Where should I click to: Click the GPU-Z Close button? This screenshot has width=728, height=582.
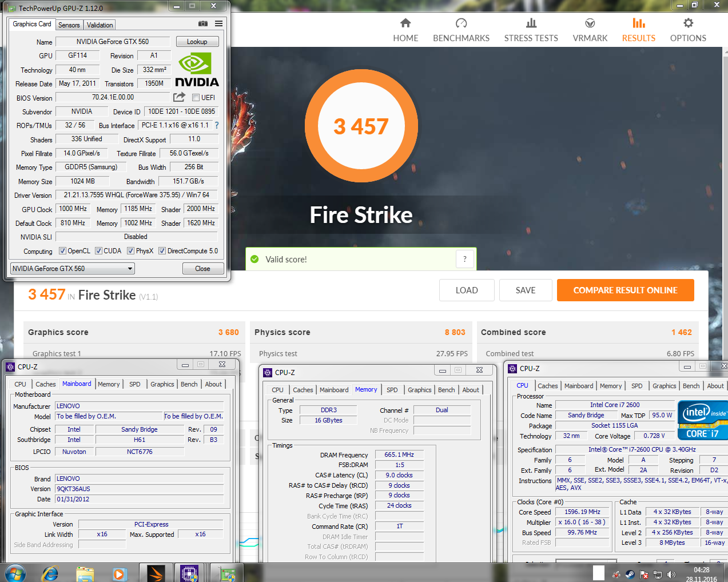(202, 268)
